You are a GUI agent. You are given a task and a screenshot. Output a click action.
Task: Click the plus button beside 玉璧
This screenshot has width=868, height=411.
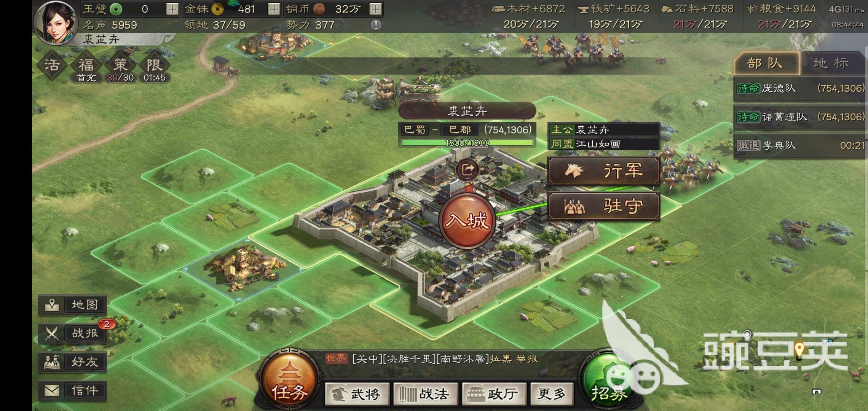coord(172,9)
